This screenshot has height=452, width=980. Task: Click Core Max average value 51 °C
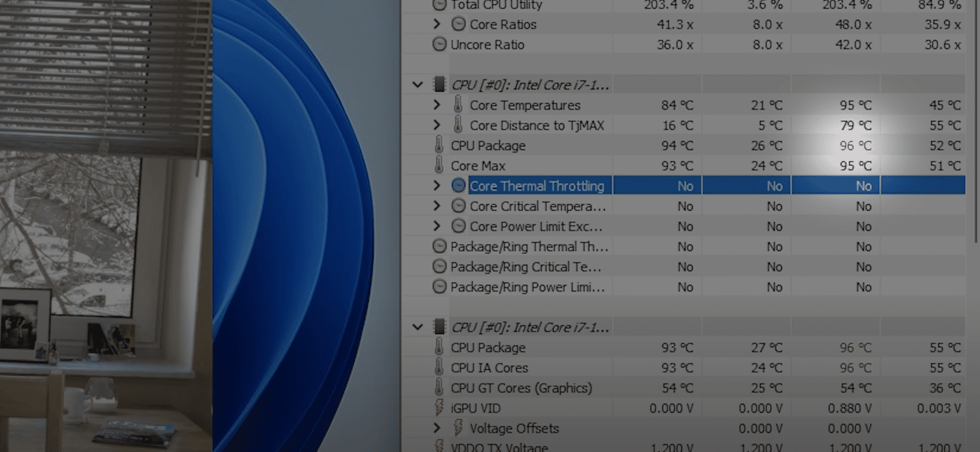click(x=945, y=166)
